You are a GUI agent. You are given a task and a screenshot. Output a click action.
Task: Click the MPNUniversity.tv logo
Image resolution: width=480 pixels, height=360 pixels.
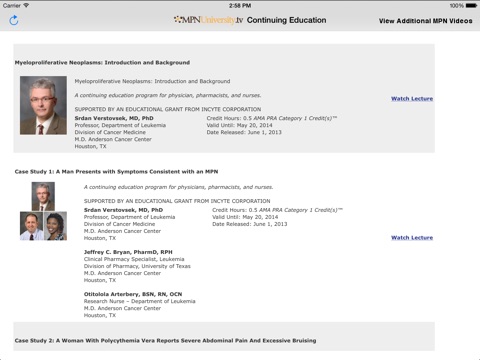208,20
